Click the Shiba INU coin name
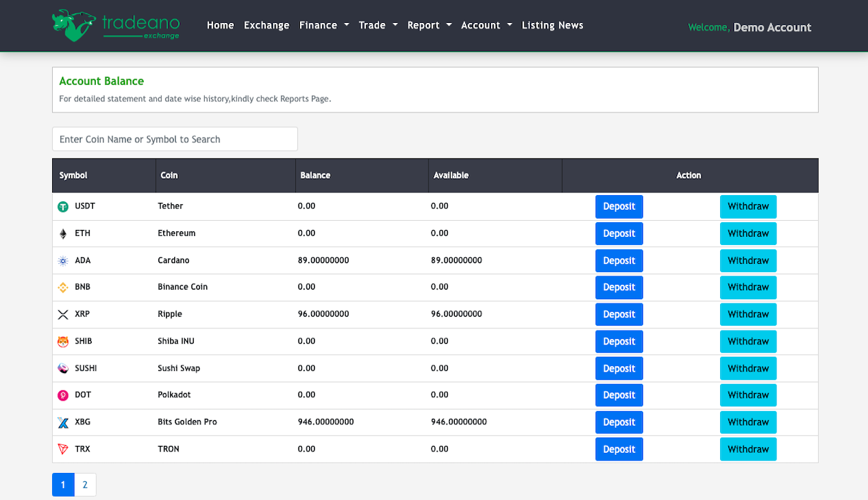This screenshot has width=868, height=500. point(176,341)
